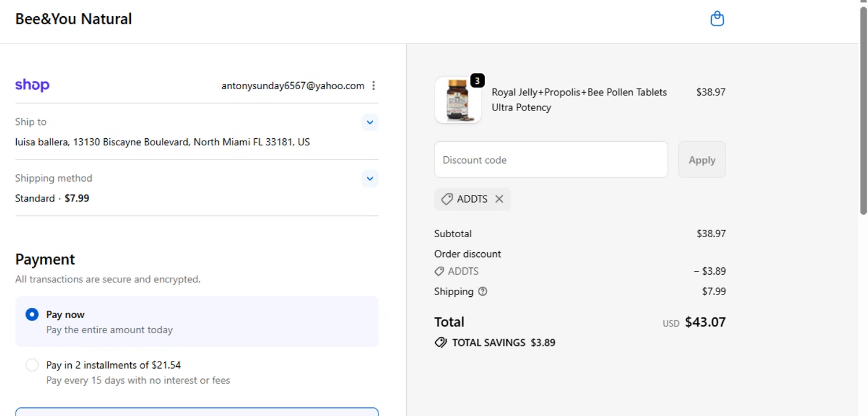Click 'All transactions are secure and encrypted' text
The height and width of the screenshot is (416, 868).
pos(108,279)
